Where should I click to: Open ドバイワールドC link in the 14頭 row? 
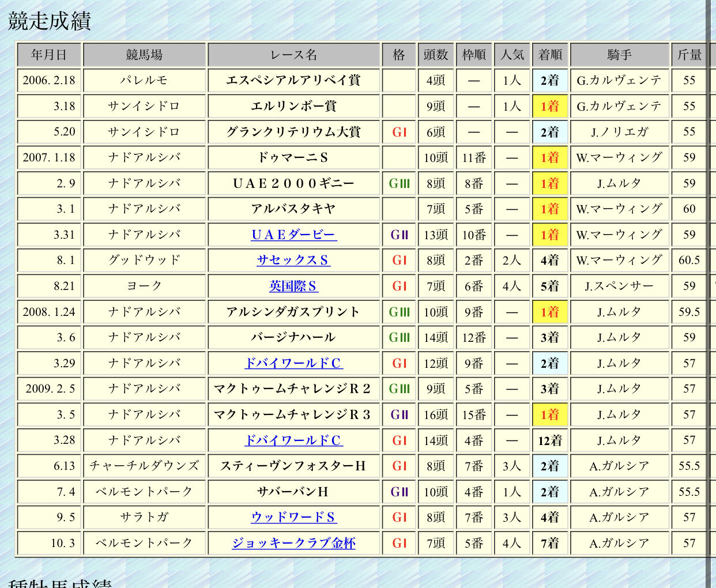pos(293,440)
